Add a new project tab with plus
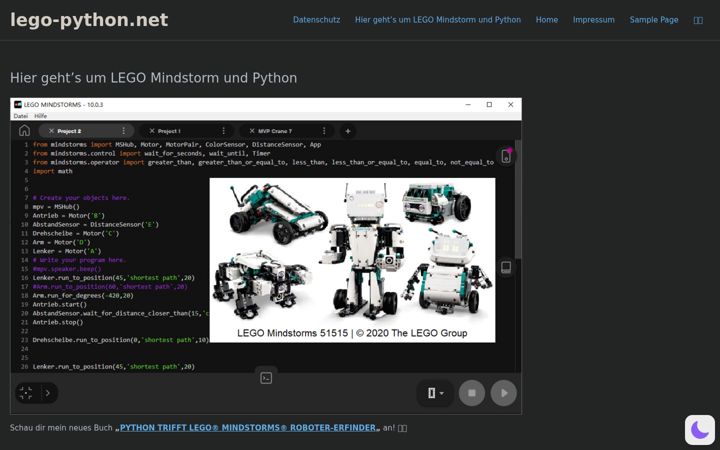Image resolution: width=720 pixels, height=450 pixels. coord(348,131)
